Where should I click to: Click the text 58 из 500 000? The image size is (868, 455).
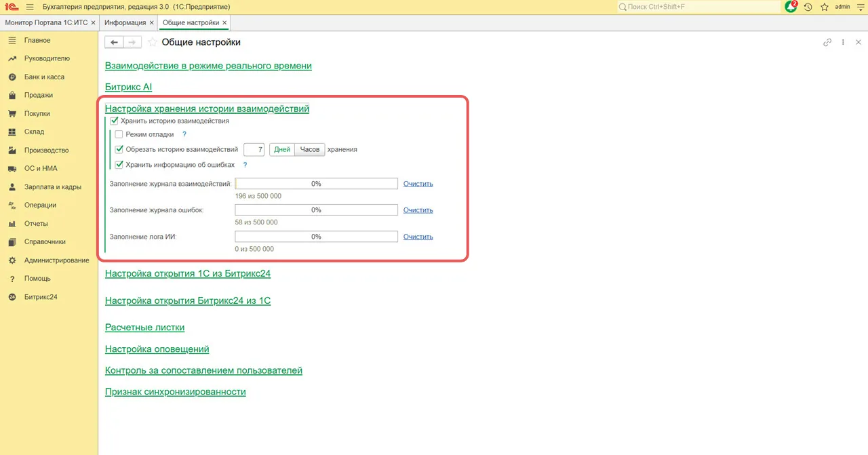256,222
